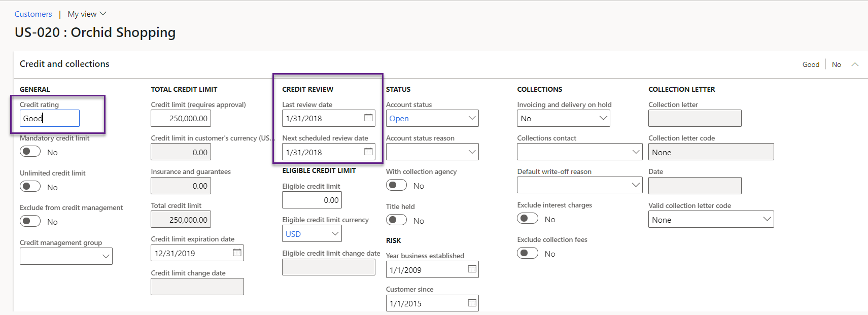Toggle Exclude from credit management switch

click(30, 221)
